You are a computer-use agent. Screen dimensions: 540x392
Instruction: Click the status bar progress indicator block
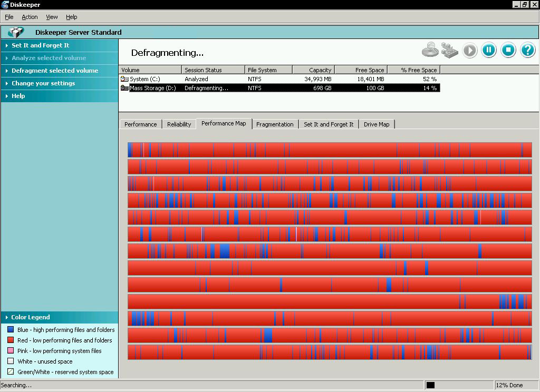(x=430, y=385)
